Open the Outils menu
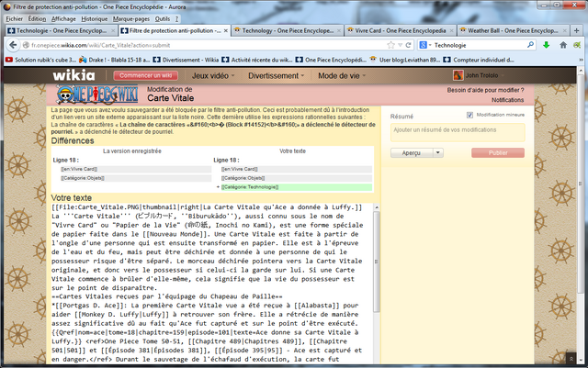588x368 pixels. pos(163,18)
